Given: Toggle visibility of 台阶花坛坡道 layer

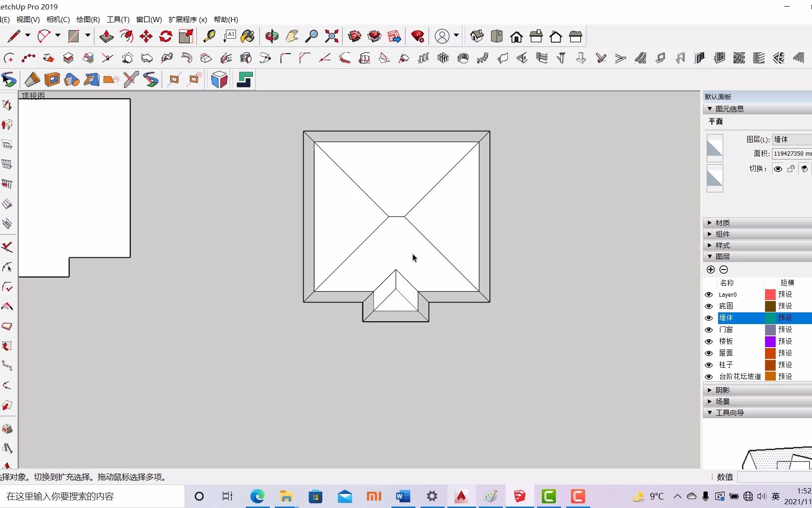Looking at the screenshot, I should 709,377.
